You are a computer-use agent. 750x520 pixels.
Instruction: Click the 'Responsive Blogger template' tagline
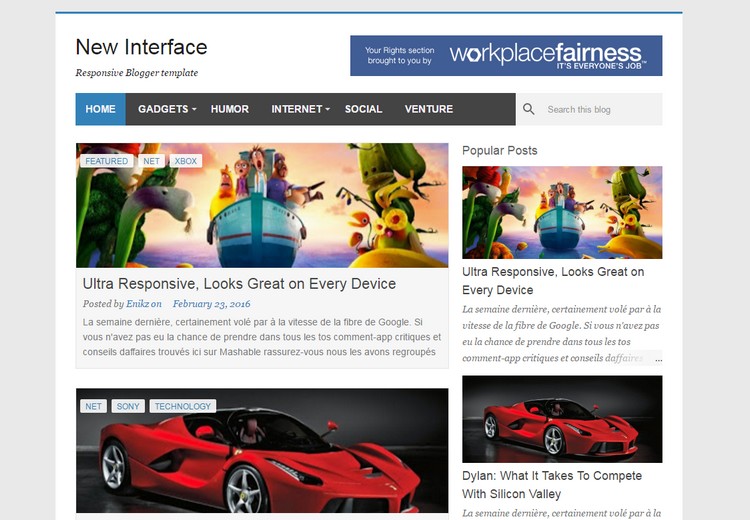(x=137, y=73)
